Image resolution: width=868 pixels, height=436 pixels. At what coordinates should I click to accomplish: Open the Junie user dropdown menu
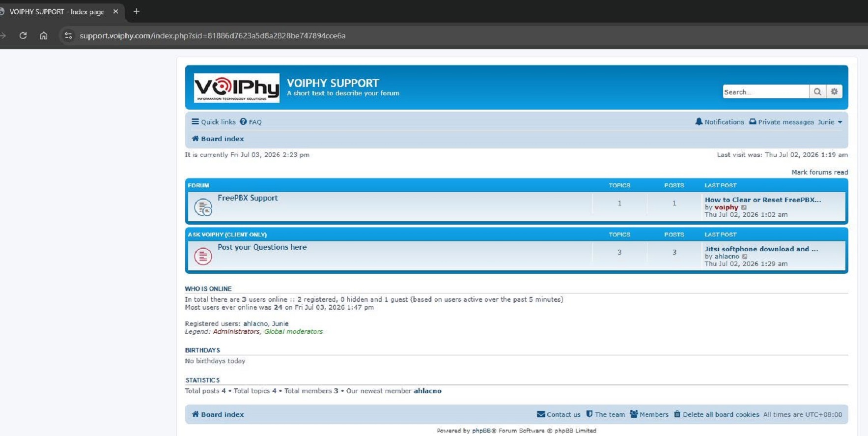coord(830,122)
